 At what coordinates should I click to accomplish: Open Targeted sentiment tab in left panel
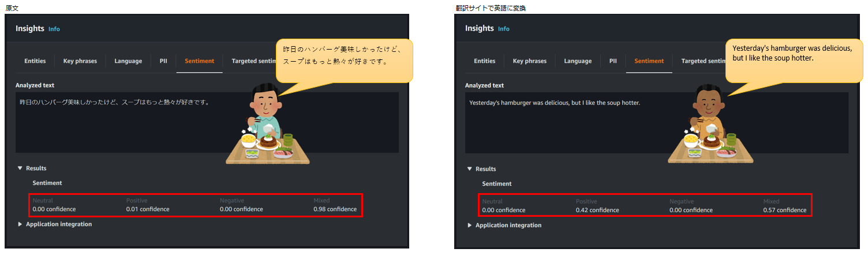pyautogui.click(x=254, y=61)
